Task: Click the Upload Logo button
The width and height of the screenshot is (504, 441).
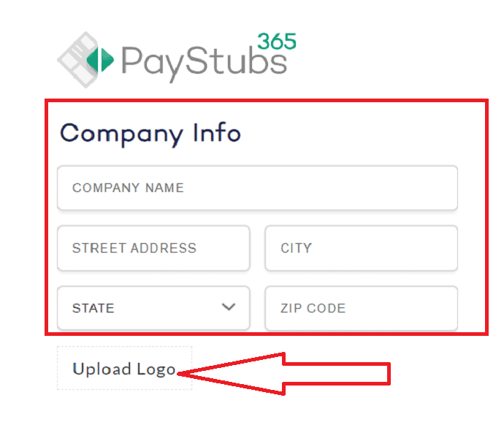Action: 124,368
